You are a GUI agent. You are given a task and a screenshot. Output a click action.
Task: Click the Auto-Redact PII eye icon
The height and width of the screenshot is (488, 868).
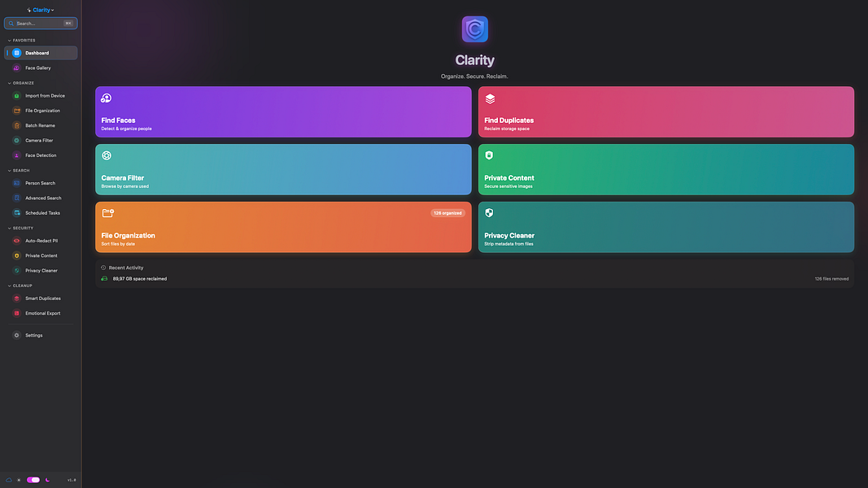(16, 241)
